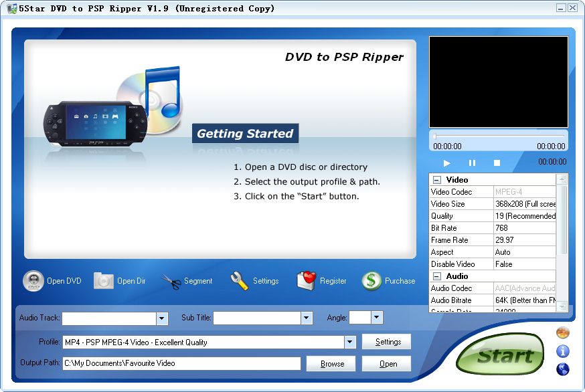Click the Audio Codec value AAC
Viewport: 585px width, 392px height.
tap(525, 288)
